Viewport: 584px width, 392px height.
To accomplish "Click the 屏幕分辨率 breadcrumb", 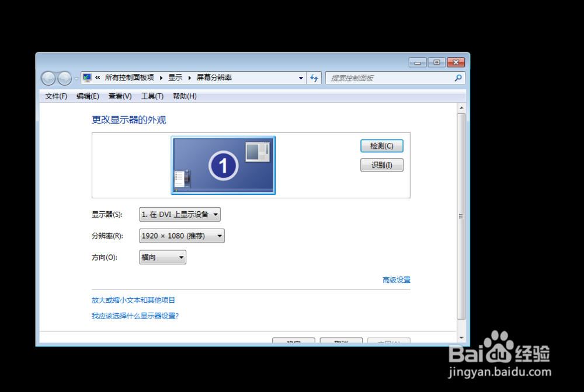I will (x=214, y=78).
